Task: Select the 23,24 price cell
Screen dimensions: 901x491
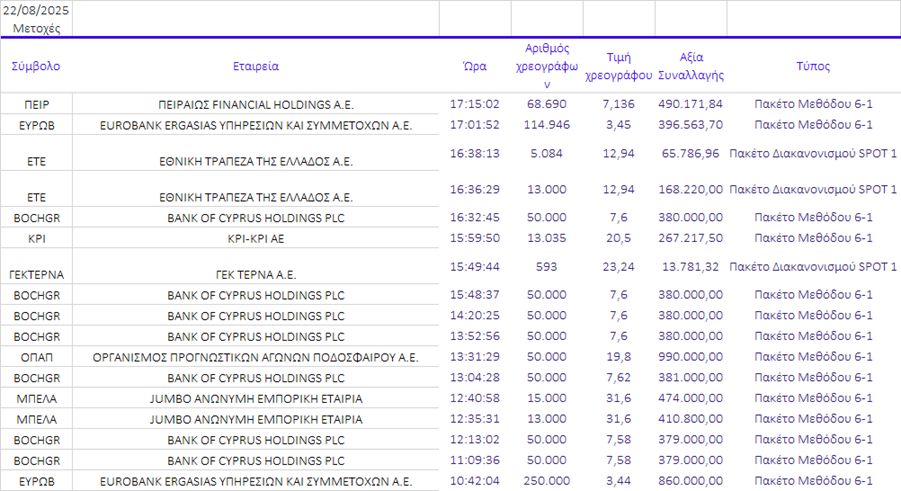Action: tap(618, 266)
